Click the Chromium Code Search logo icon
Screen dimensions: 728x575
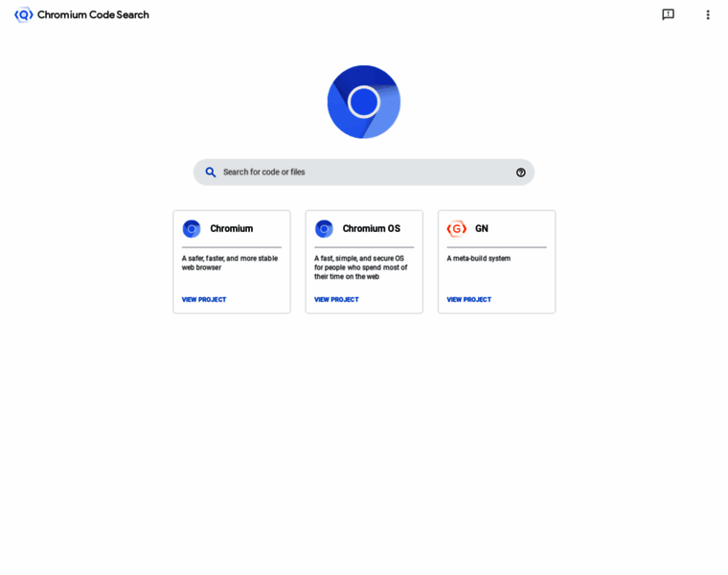point(24,15)
